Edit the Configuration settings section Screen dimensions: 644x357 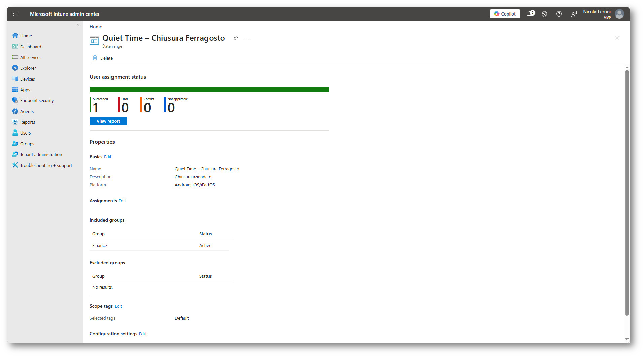pyautogui.click(x=143, y=334)
